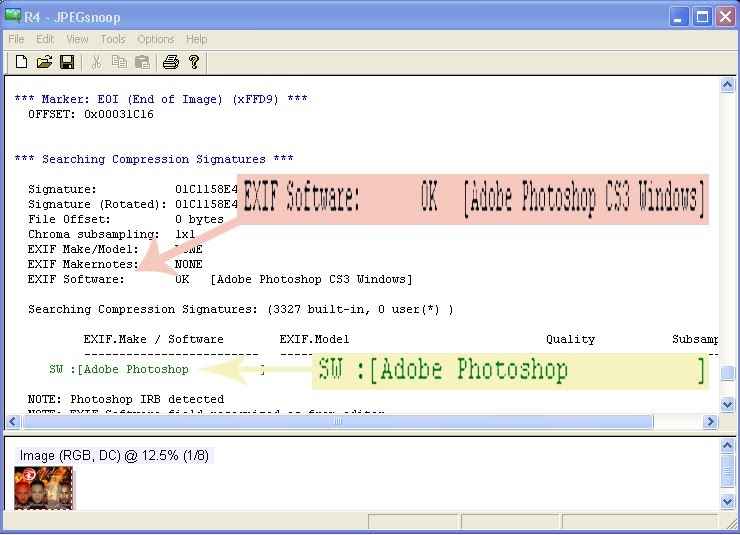Click 'NOTE: Photoshop IRB detected' line
Screen dimensions: 740x535
coord(126,399)
